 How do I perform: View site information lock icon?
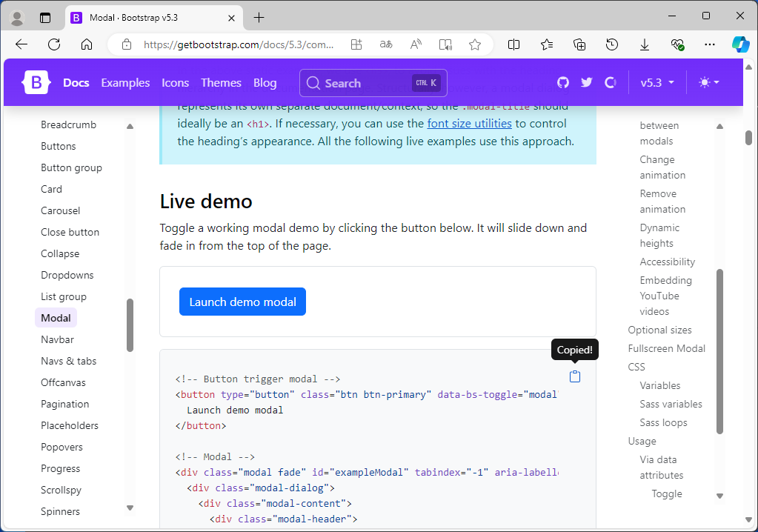pyautogui.click(x=127, y=44)
